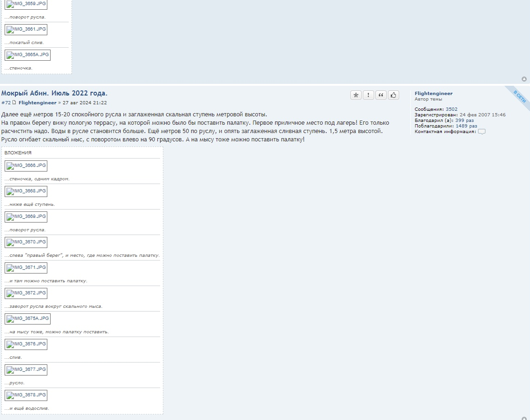The width and height of the screenshot is (530, 420).
Task: Open the #72 post permalink
Action: coord(6,103)
